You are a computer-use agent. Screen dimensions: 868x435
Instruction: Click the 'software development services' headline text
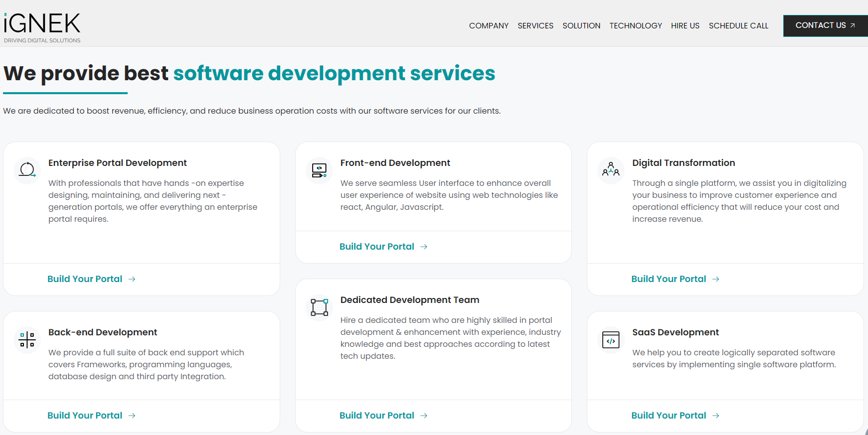click(334, 73)
